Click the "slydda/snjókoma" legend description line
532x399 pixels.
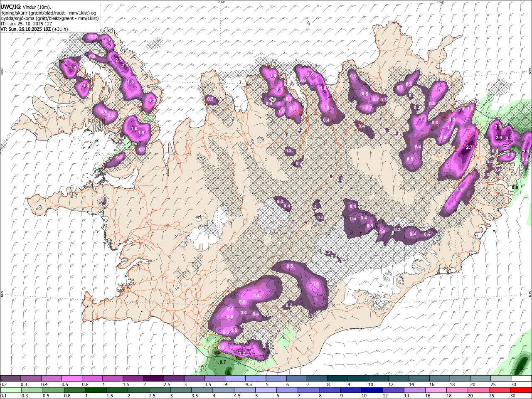coord(49,18)
